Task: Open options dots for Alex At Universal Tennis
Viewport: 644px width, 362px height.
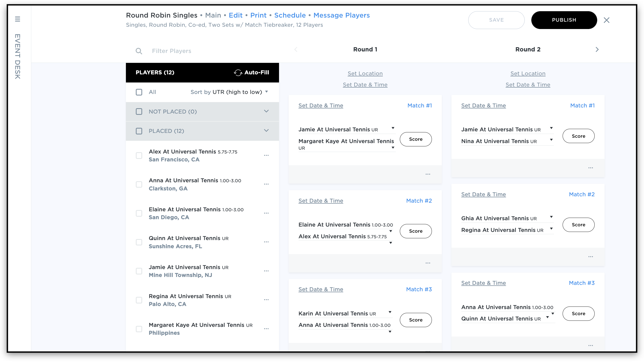Action: tap(266, 155)
